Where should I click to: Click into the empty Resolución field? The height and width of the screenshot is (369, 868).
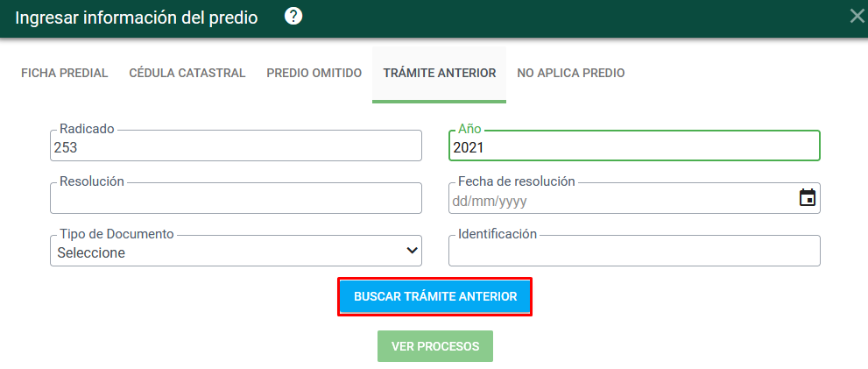tap(236, 201)
